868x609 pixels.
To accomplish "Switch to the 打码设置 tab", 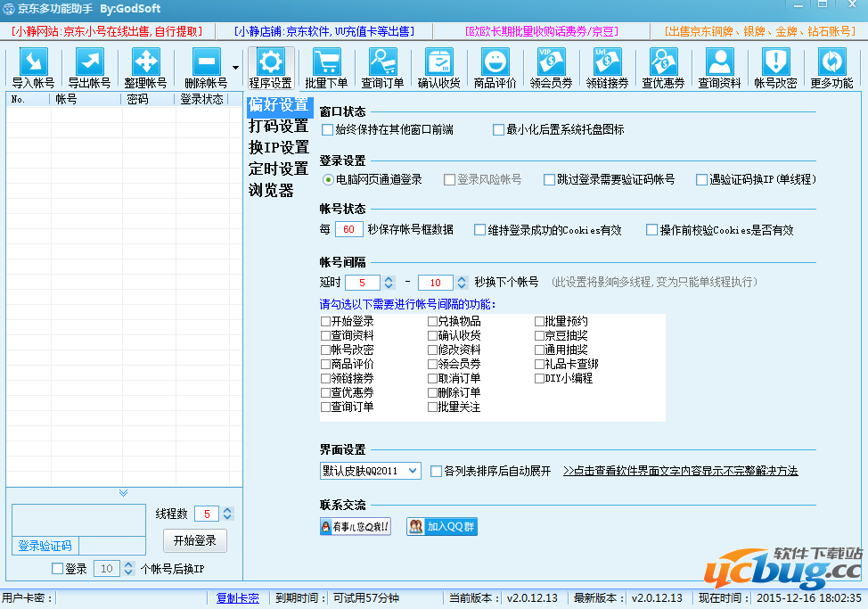I will pyautogui.click(x=278, y=127).
